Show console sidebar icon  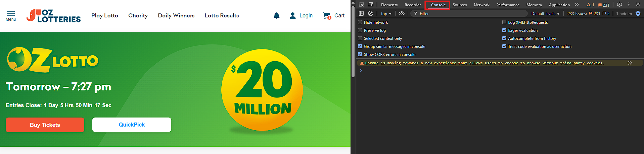pos(361,13)
